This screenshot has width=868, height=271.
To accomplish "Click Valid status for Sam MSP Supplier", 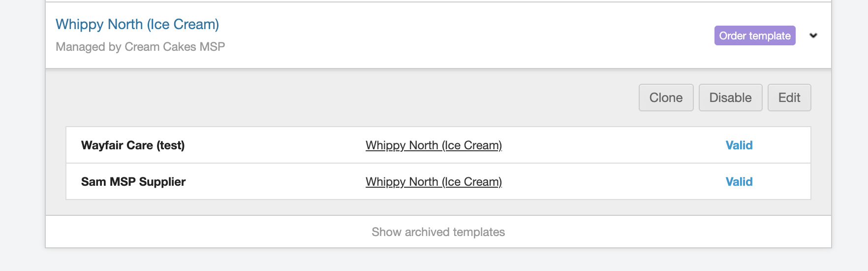I will click(739, 182).
